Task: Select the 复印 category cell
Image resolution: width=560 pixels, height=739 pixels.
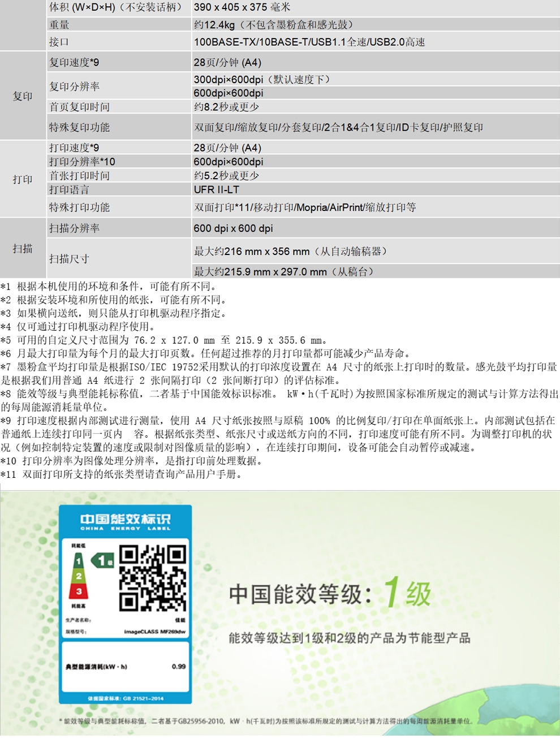Action: [23, 96]
